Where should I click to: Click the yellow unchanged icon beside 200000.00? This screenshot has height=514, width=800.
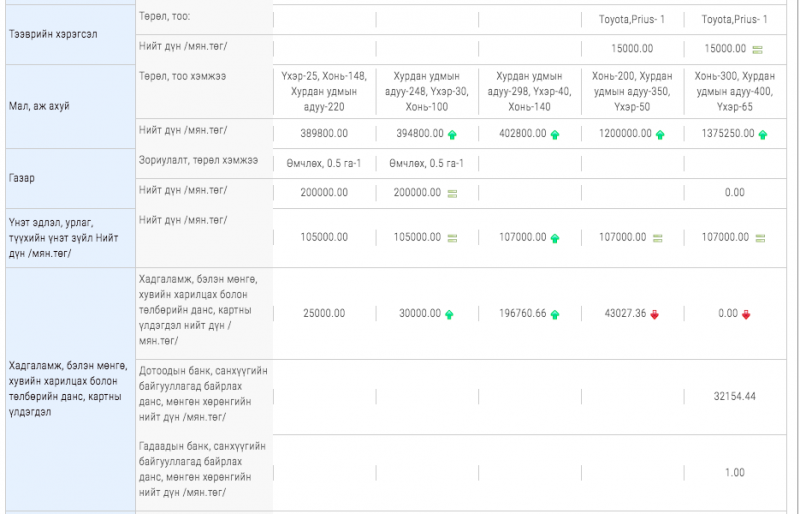(x=452, y=192)
